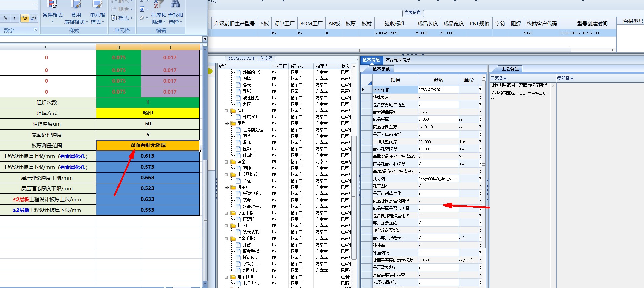Select the 酸性蚀刻 process document icon
Image resolution: width=644 pixels, height=288 pixels.
pos(238,98)
